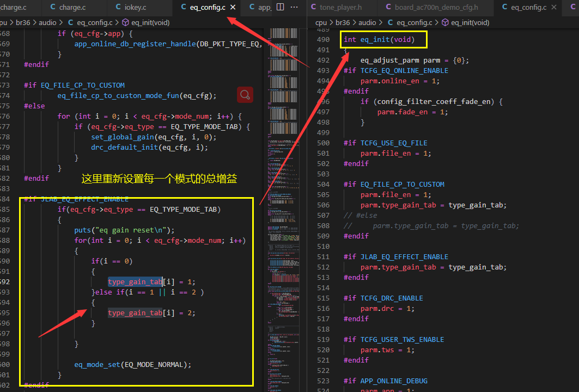Viewport: 579px width, 392px height.
Task: Click line number 490 in the right editor
Action: pos(323,40)
